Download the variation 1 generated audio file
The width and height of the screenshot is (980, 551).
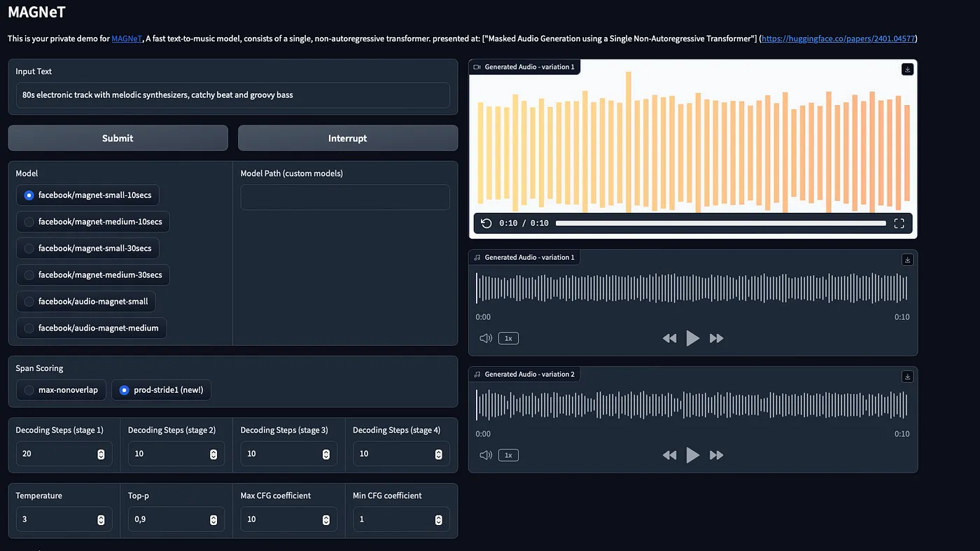[x=907, y=259]
